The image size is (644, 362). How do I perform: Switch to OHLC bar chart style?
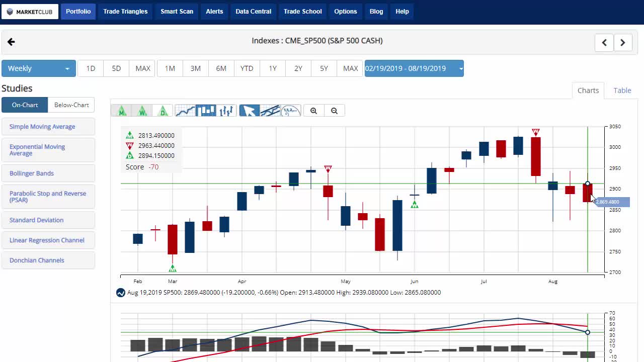226,111
